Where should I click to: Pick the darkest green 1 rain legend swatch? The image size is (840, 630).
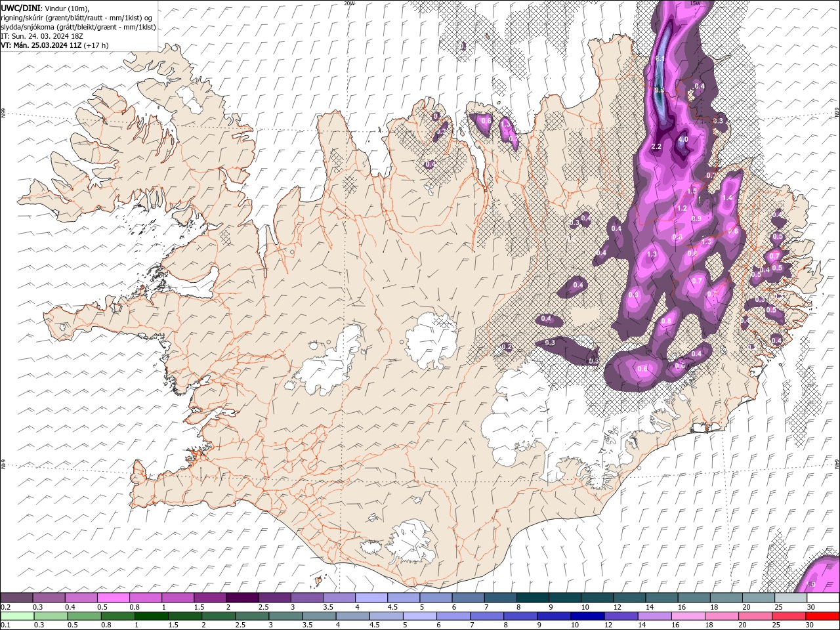(151, 616)
